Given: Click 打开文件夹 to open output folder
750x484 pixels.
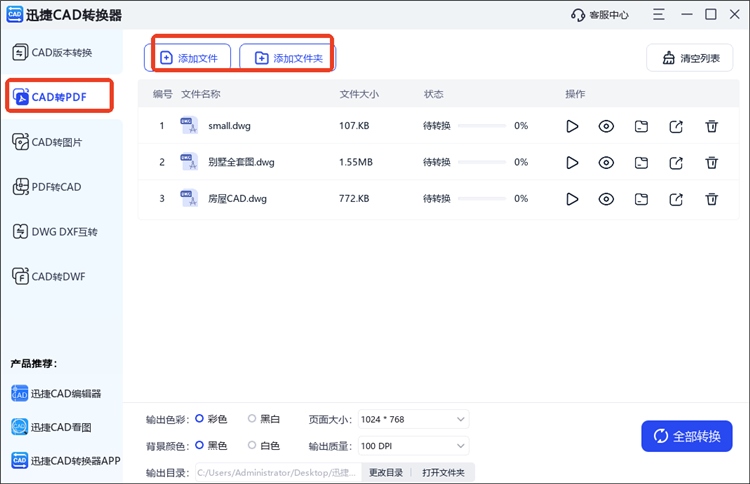Looking at the screenshot, I should [x=443, y=473].
